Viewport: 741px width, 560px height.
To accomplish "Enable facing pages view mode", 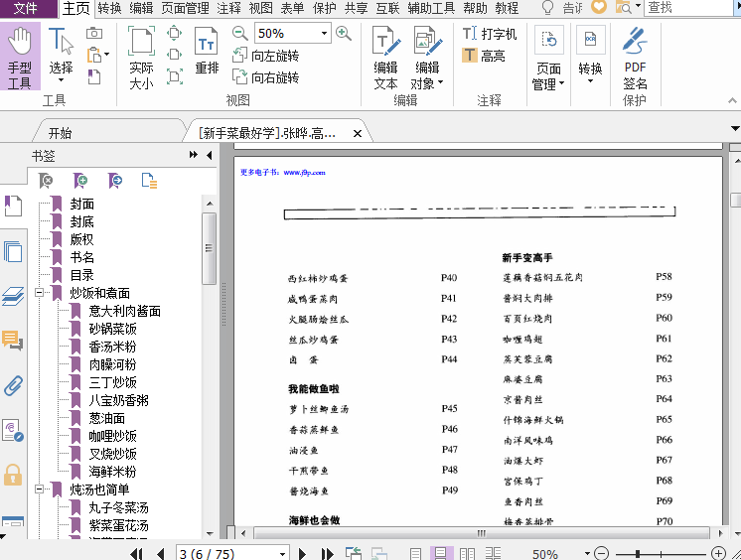I will 468,553.
